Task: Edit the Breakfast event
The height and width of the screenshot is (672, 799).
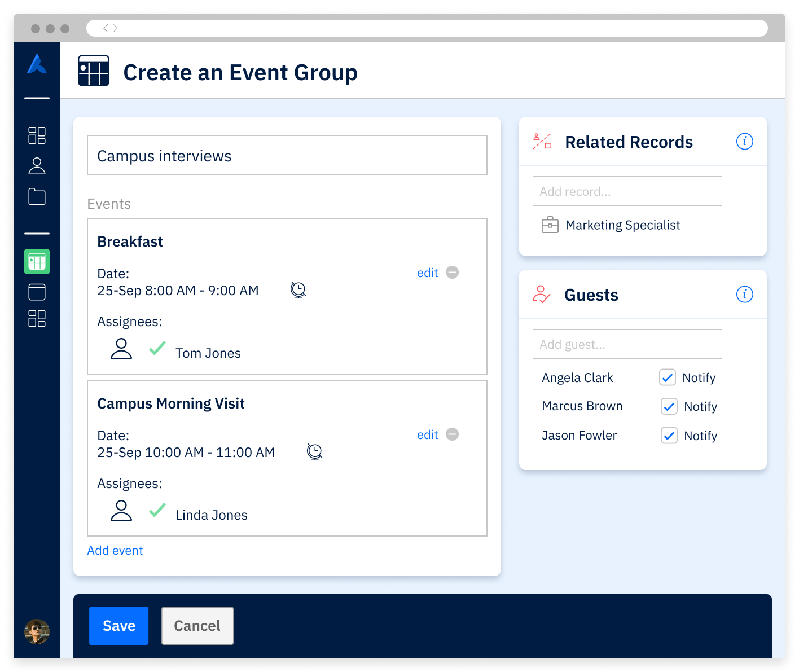Action: point(427,273)
